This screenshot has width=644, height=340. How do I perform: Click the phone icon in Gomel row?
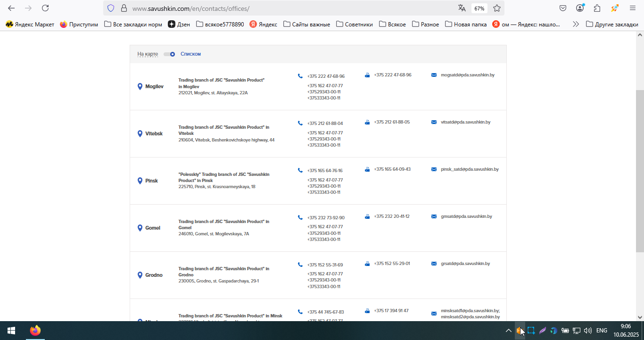[300, 217]
